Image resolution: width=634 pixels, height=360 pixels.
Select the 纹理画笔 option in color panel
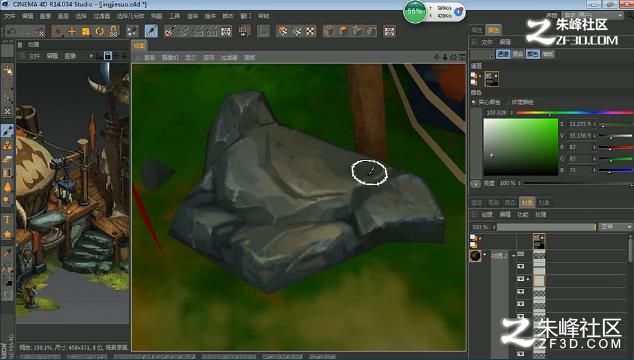(522, 102)
